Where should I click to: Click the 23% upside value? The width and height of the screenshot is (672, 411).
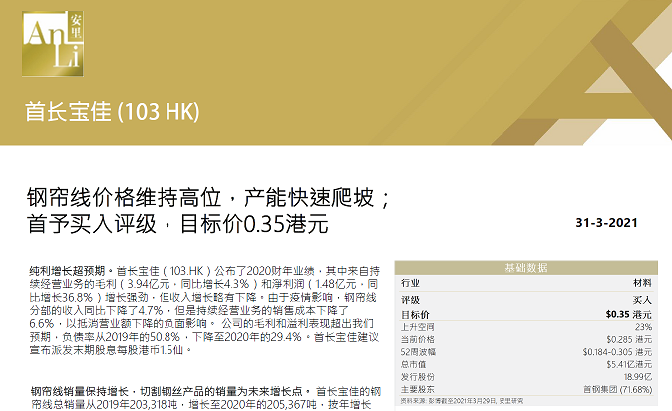click(x=643, y=327)
